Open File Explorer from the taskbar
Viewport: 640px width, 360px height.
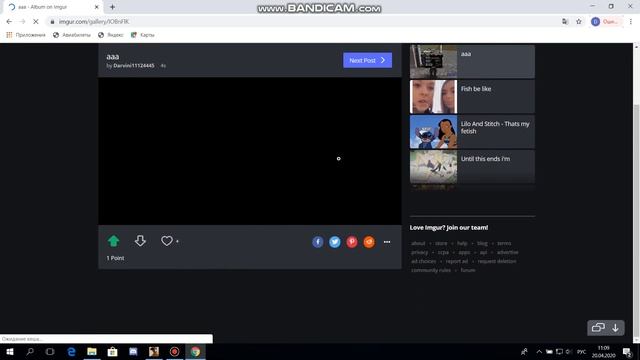click(92, 351)
